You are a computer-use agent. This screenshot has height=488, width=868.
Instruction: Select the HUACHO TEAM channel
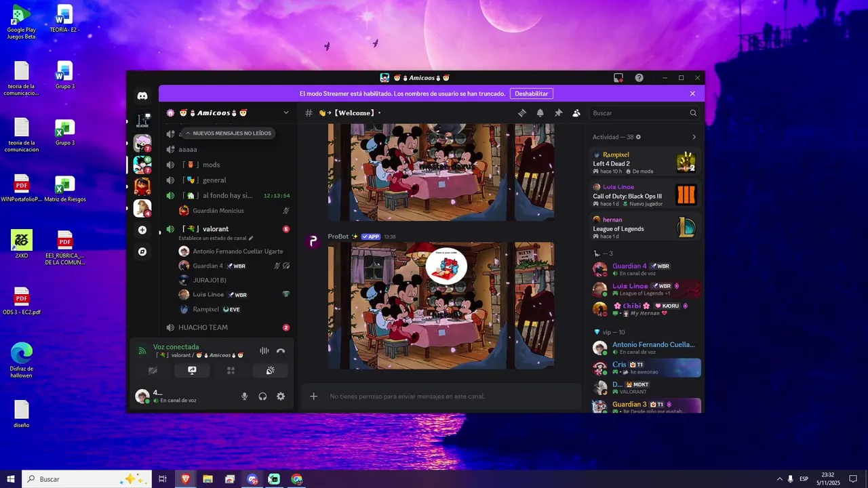pyautogui.click(x=228, y=327)
